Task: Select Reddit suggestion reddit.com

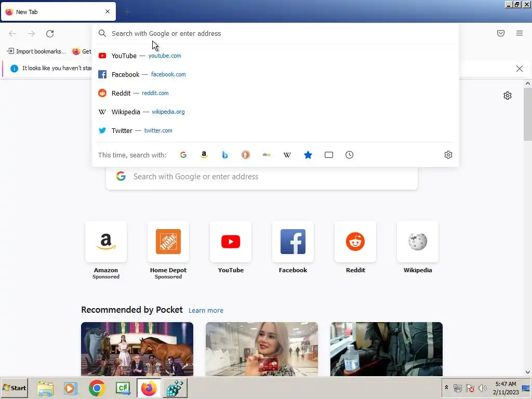Action: pos(275,93)
